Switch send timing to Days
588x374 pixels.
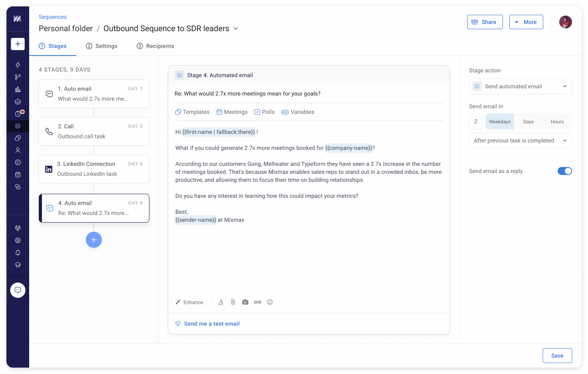tap(528, 121)
